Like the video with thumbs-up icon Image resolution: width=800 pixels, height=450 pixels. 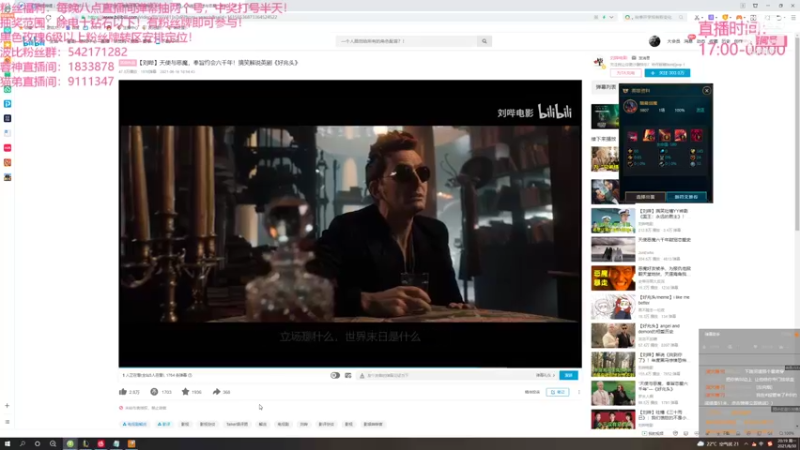pyautogui.click(x=123, y=392)
